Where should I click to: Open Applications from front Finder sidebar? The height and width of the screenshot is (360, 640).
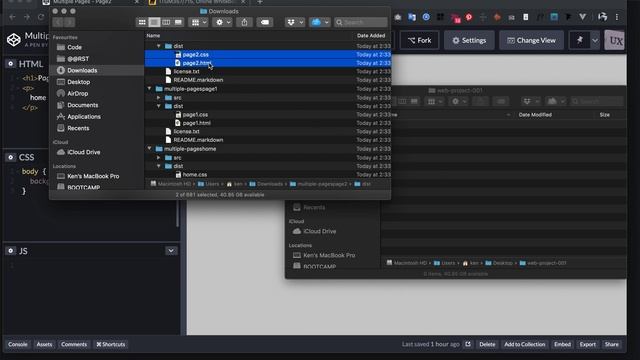point(84,117)
